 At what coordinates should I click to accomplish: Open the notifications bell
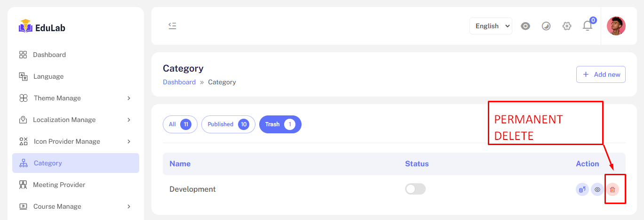[587, 26]
